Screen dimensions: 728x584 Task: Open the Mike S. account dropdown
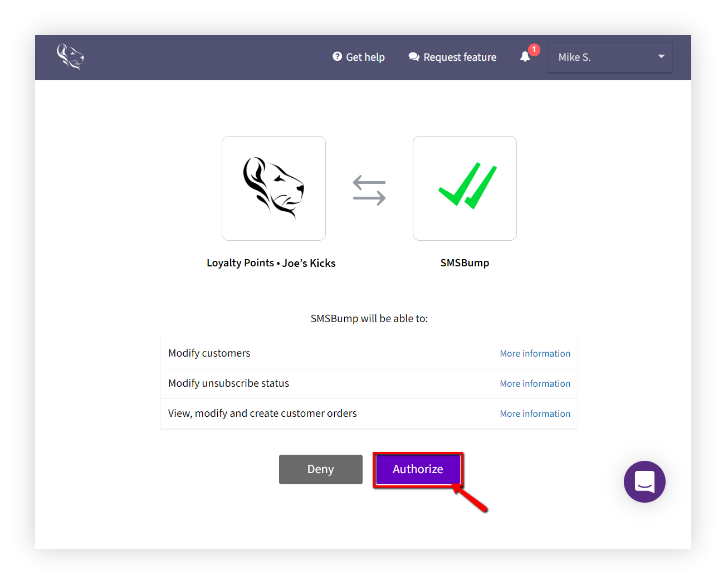[x=610, y=57]
